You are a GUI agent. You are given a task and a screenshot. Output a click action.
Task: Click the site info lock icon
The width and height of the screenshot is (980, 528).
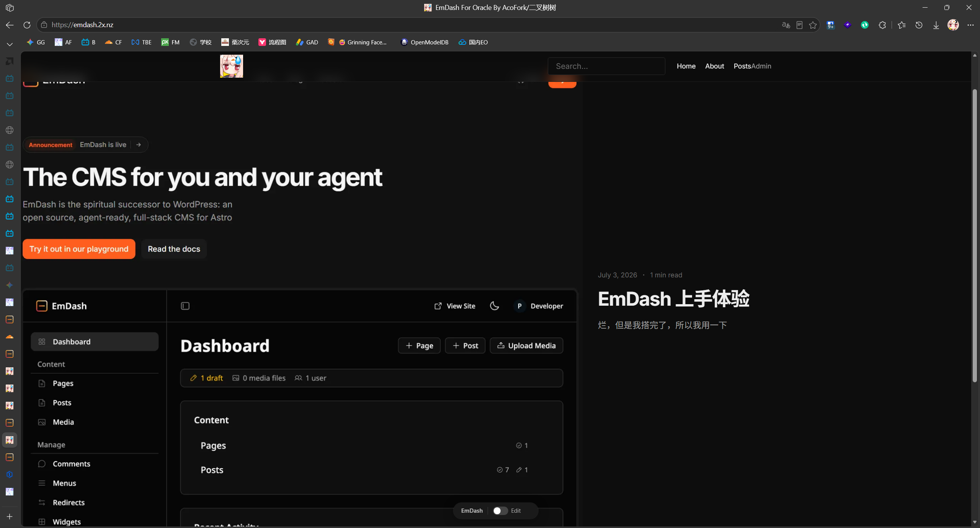[x=44, y=25]
